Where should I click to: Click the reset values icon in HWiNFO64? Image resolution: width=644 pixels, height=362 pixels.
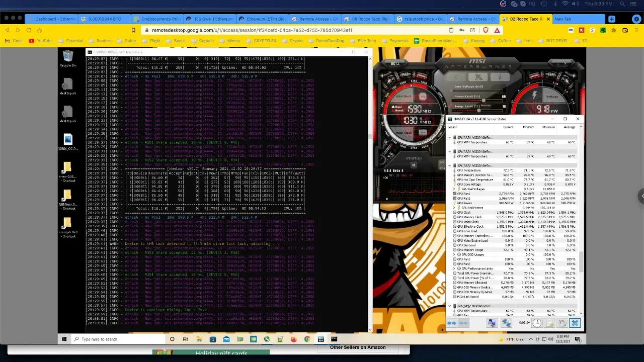coord(562,323)
